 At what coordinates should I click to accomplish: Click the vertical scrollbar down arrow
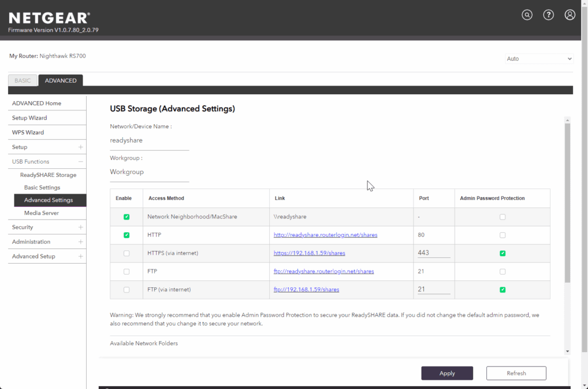[568, 351]
